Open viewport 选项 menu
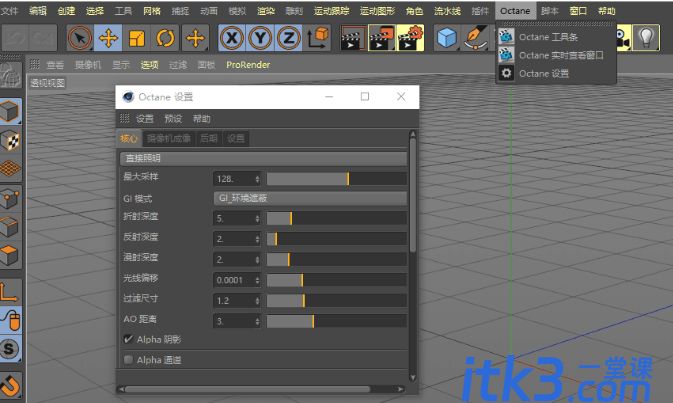The height and width of the screenshot is (403, 673). click(x=149, y=65)
